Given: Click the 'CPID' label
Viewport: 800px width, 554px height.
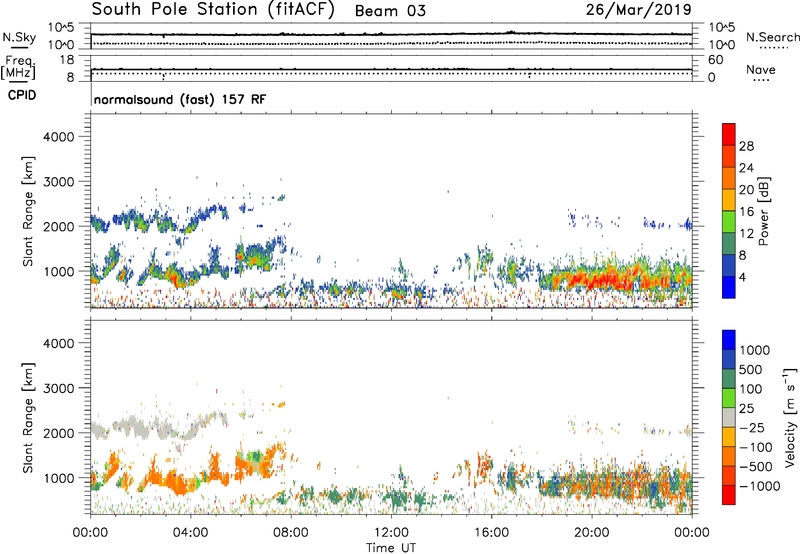Looking at the screenshot, I should 22,95.
